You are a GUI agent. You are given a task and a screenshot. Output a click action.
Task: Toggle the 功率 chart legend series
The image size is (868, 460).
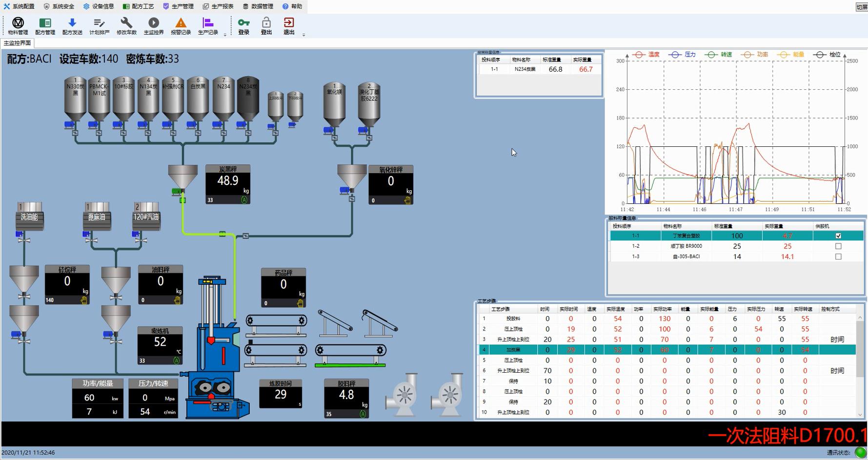pos(754,55)
